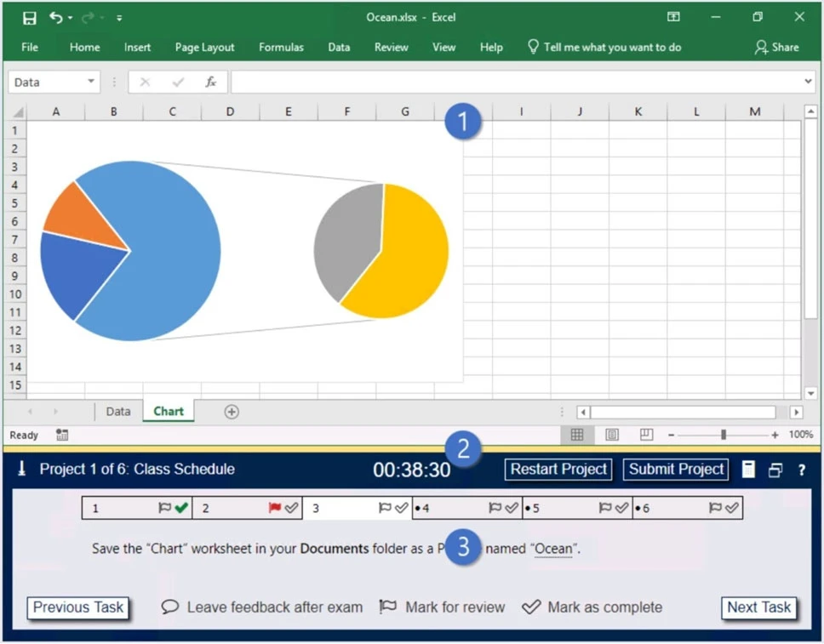824x644 pixels.
Task: Click the Insert Function fx icon
Action: coord(210,83)
